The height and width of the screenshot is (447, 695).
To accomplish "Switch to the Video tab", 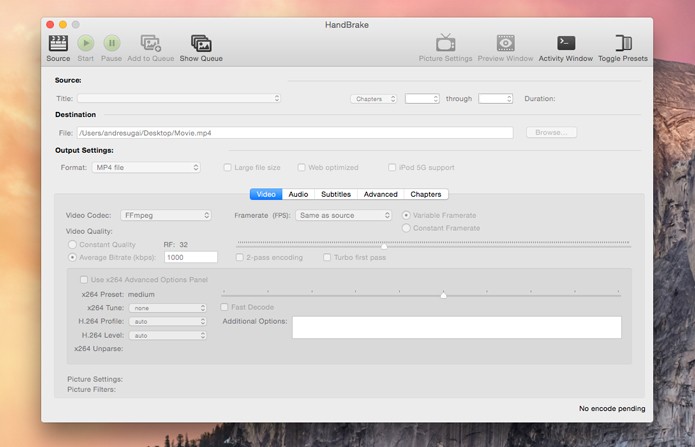I will point(266,194).
